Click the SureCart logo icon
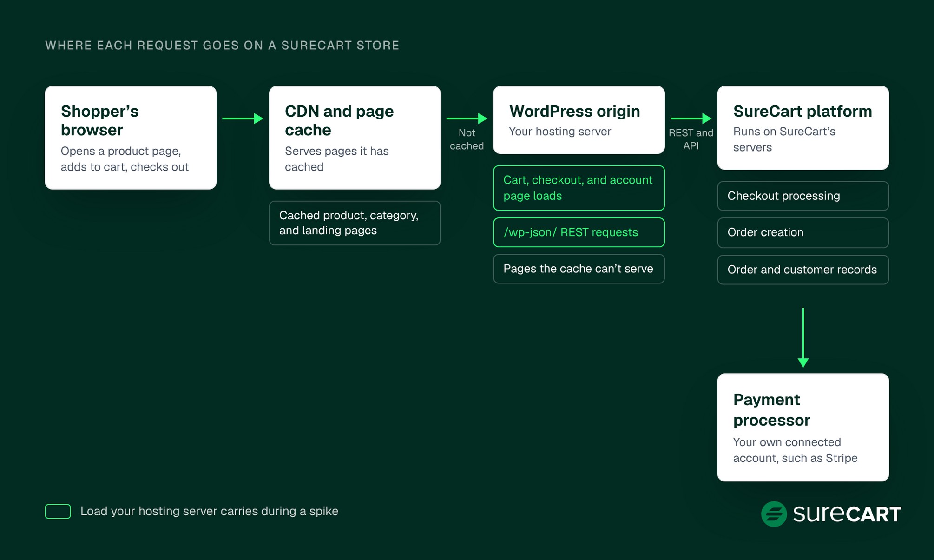The width and height of the screenshot is (934, 560). 774,514
